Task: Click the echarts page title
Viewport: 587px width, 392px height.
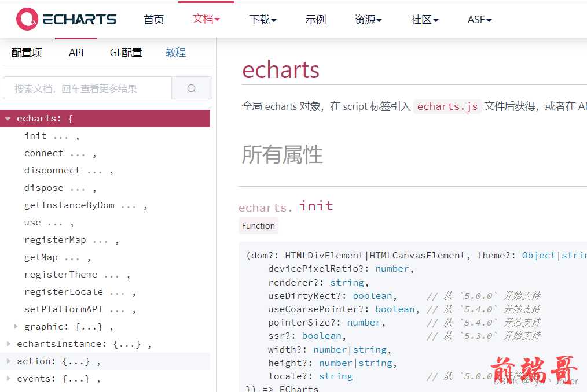Action: [281, 69]
